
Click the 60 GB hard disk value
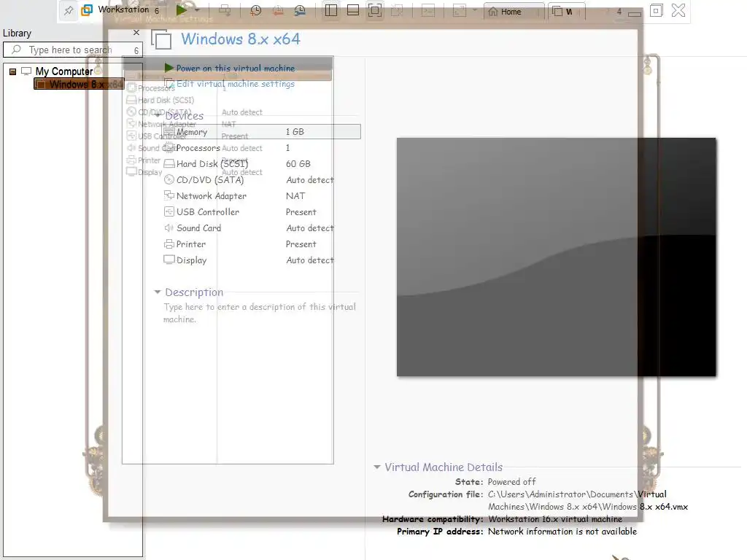coord(298,164)
